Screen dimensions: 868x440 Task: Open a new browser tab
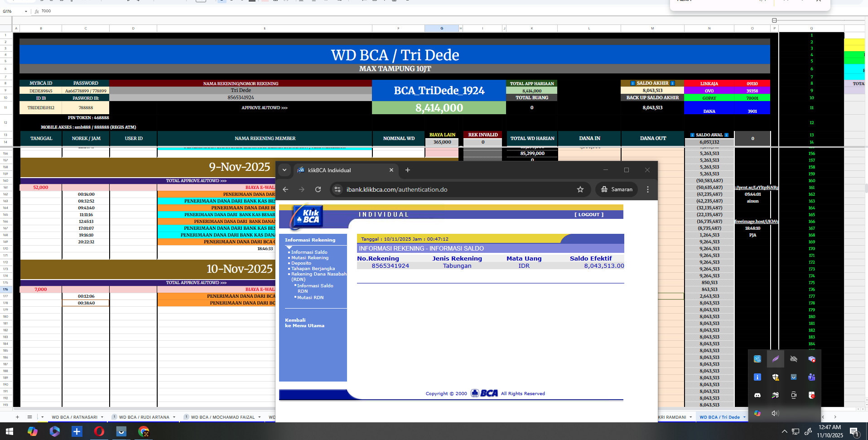pos(408,170)
